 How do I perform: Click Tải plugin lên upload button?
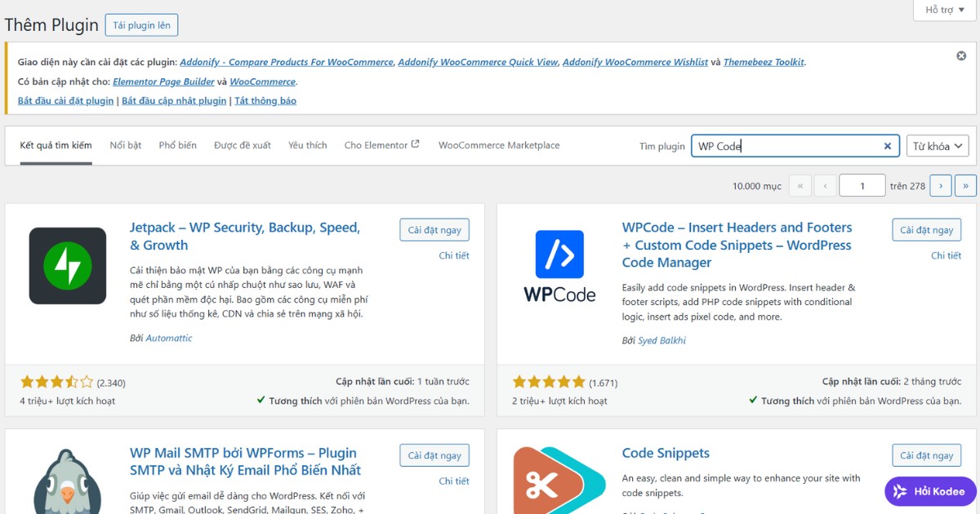click(x=141, y=25)
